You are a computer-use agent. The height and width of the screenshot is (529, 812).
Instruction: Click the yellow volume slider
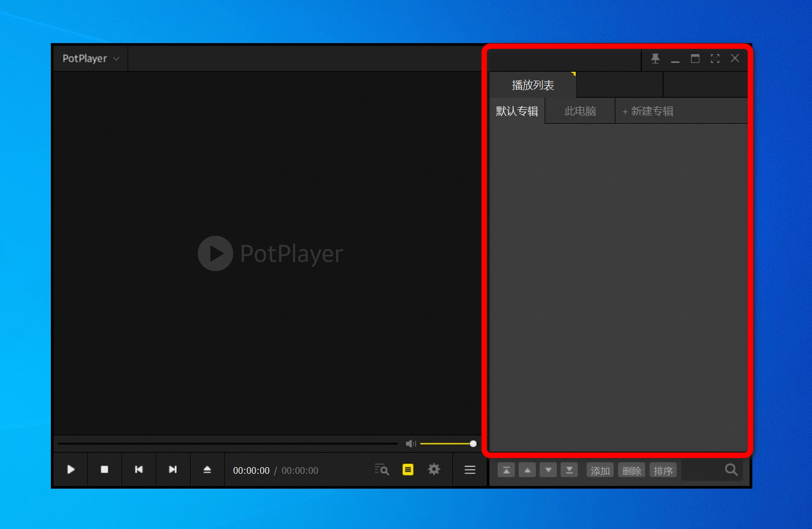tap(448, 443)
